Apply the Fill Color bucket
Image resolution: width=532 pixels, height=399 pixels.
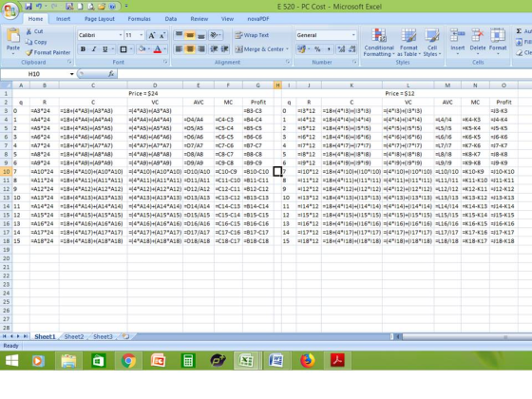pos(142,49)
